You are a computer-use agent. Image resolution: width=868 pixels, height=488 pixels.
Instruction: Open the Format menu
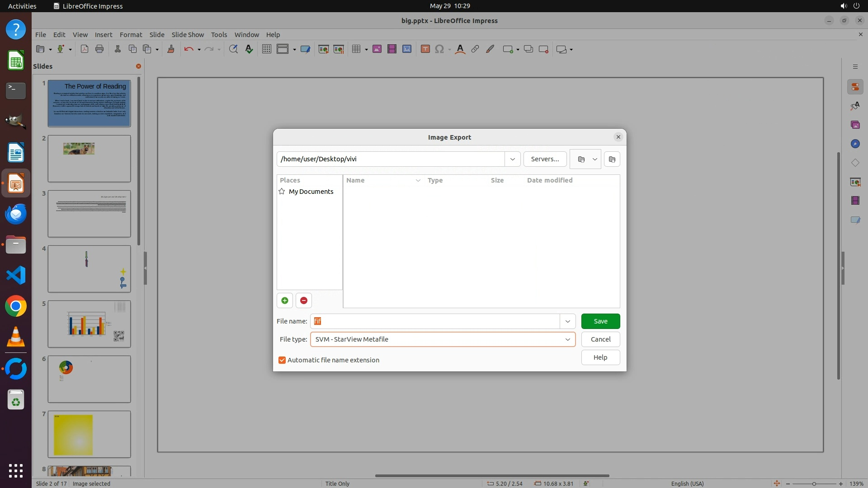131,35
